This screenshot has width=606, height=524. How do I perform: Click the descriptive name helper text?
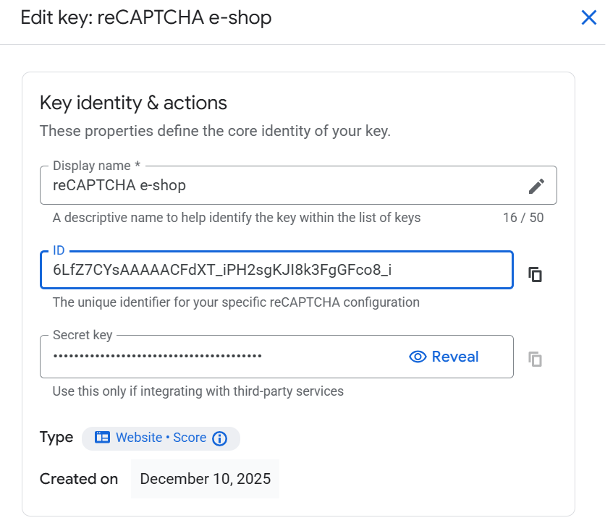[x=236, y=218]
